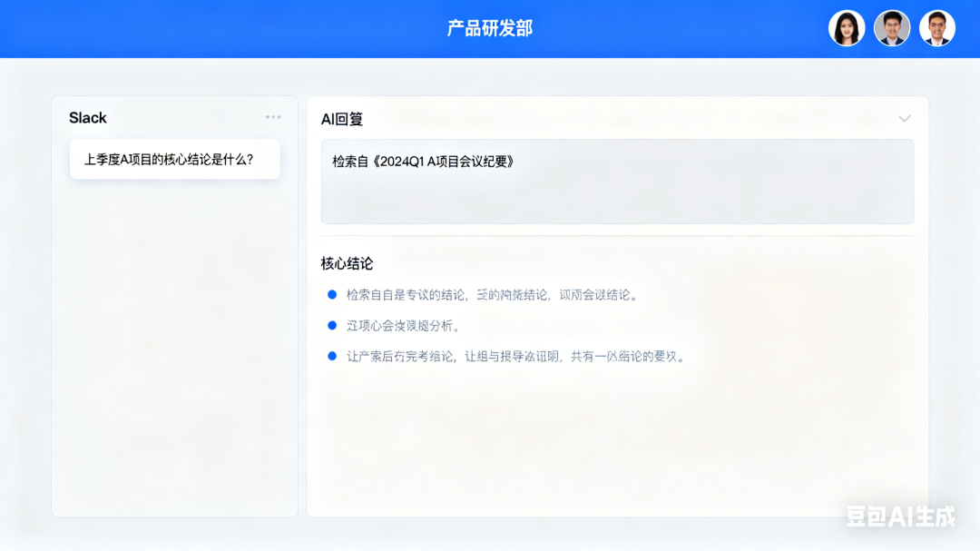
Task: Select the middle teammate avatar in the top bar
Action: (892, 28)
